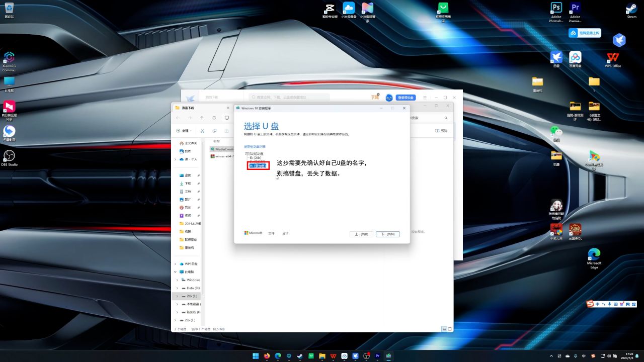Select MediaCreation file in File Explorer list
The image size is (644, 362).
coord(222,149)
